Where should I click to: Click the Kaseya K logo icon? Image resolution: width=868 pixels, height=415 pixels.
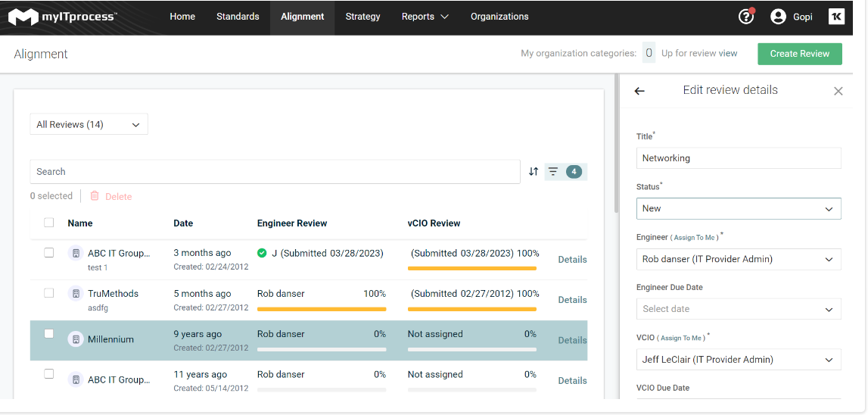point(836,17)
